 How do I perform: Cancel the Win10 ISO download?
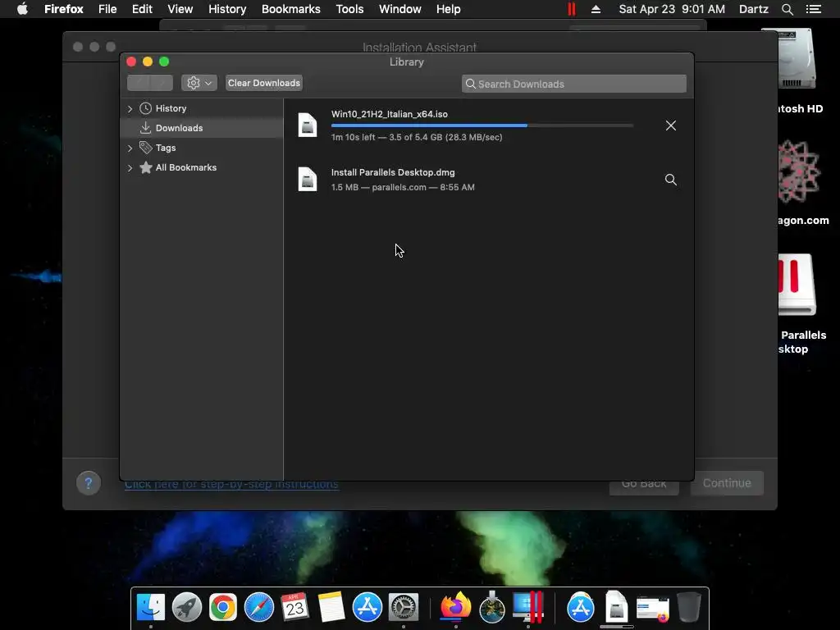coord(670,126)
